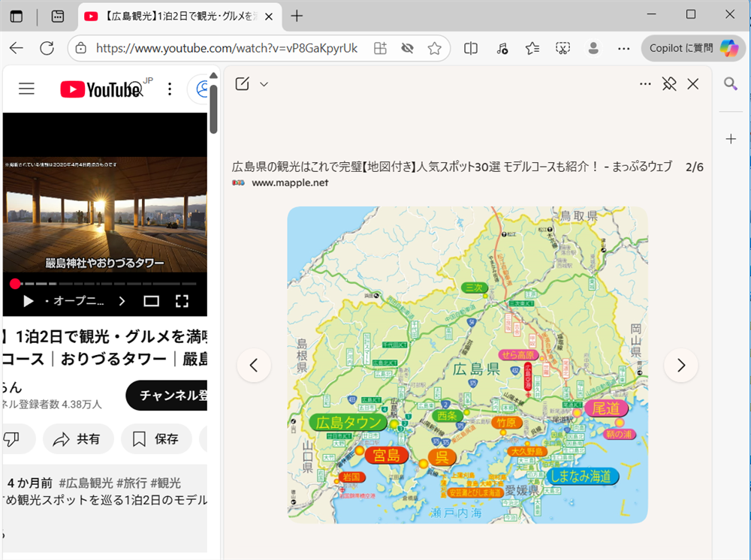Viewport: 751px width, 560px height.
Task: Toggle tracking prevention with the eye icon
Action: coord(407,47)
